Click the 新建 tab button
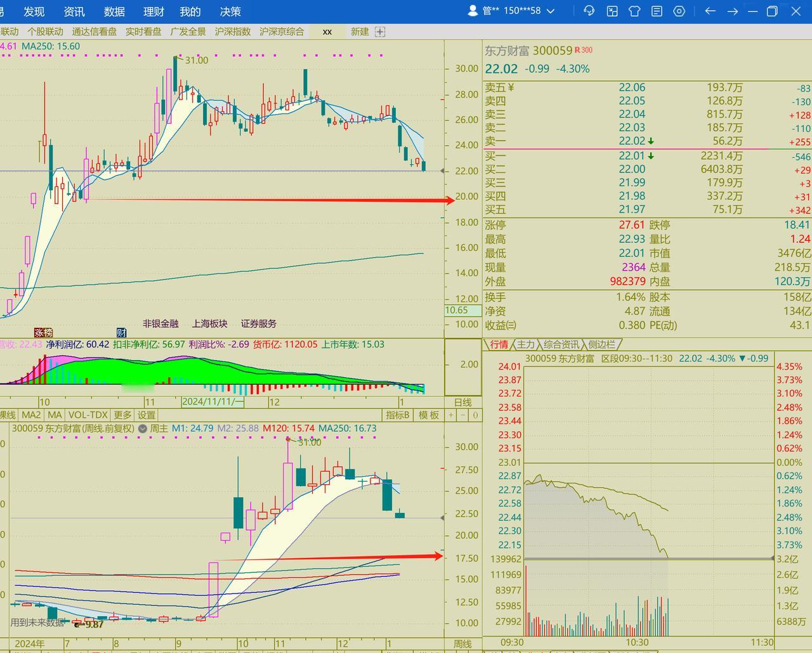812x653 pixels. click(360, 32)
